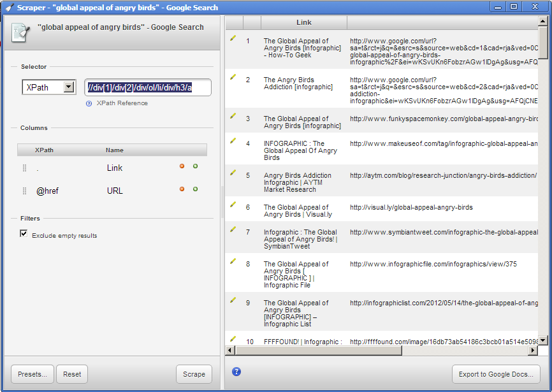Viewport: 552px width, 392px height.
Task: Click the pencil icon for row 3
Action: point(233,116)
